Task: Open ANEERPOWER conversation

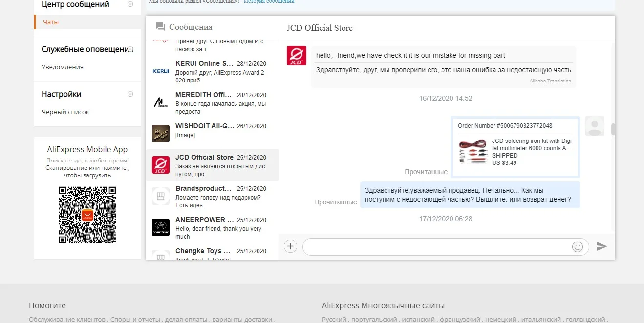Action: point(212,227)
